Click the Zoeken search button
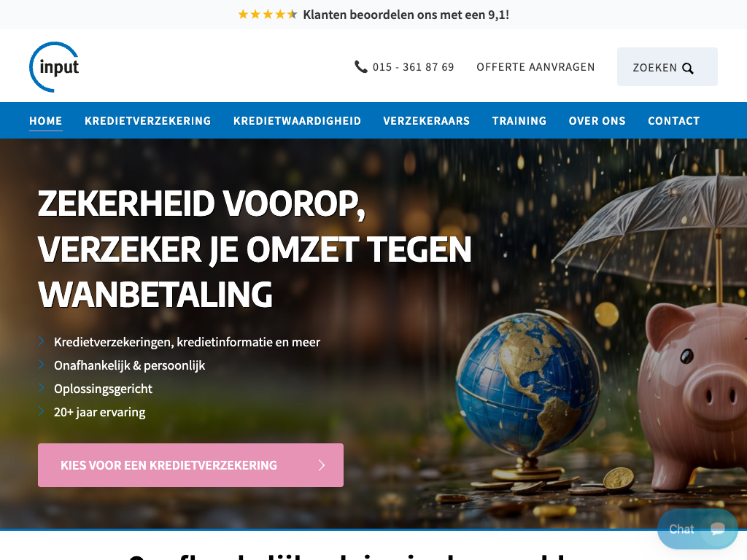Viewport: 747px width, 560px height. coord(667,66)
